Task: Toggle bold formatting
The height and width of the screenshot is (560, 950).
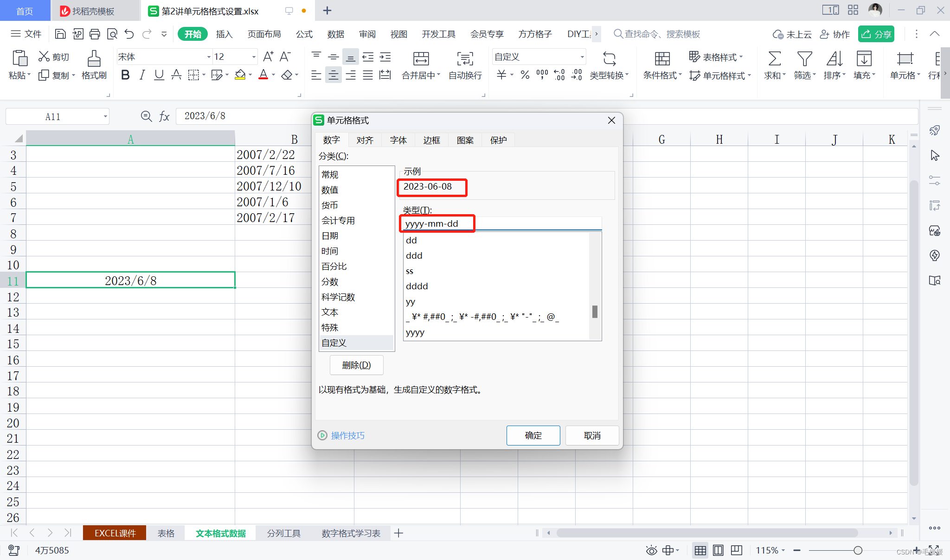Action: click(x=125, y=75)
